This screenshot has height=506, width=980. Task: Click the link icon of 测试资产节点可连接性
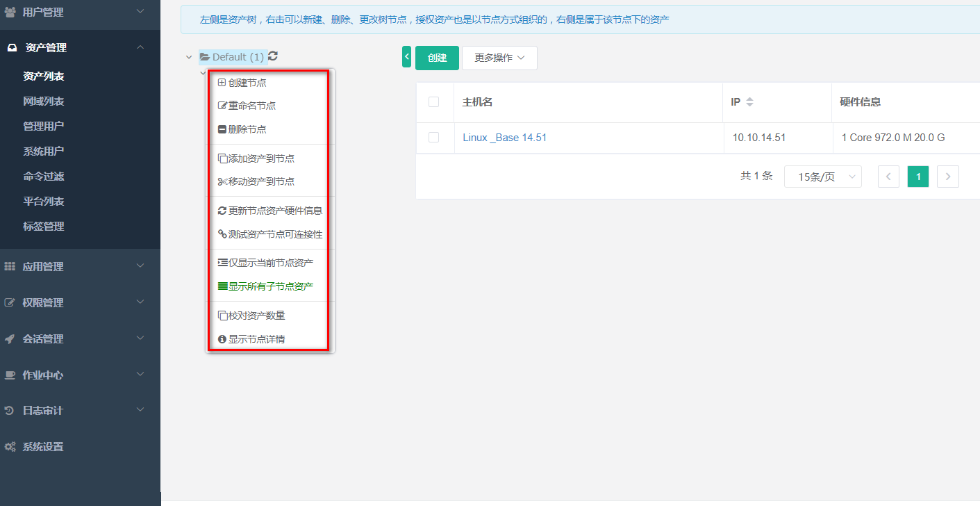(222, 234)
